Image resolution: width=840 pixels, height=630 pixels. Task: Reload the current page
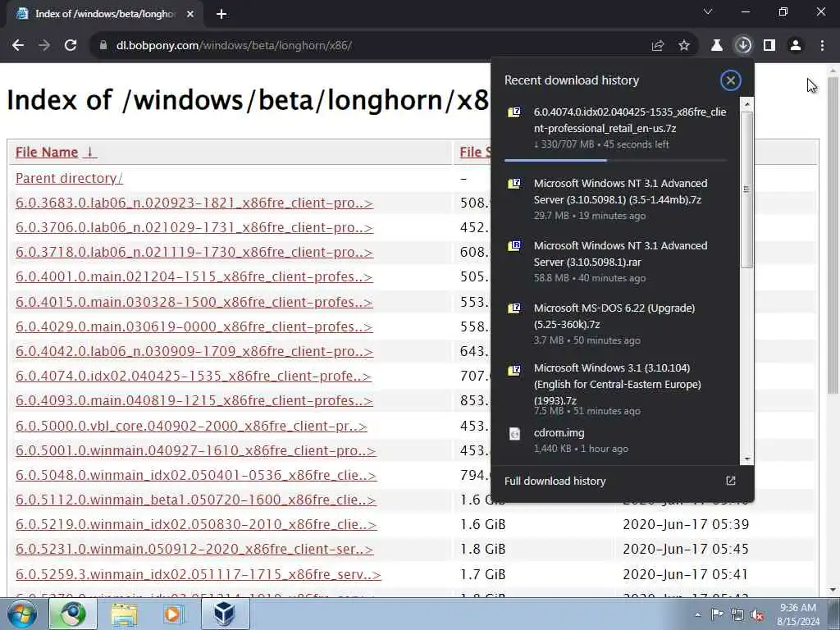tap(71, 46)
